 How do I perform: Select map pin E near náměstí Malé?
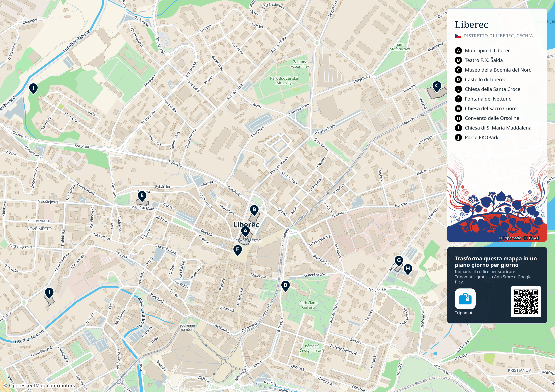pos(142,196)
